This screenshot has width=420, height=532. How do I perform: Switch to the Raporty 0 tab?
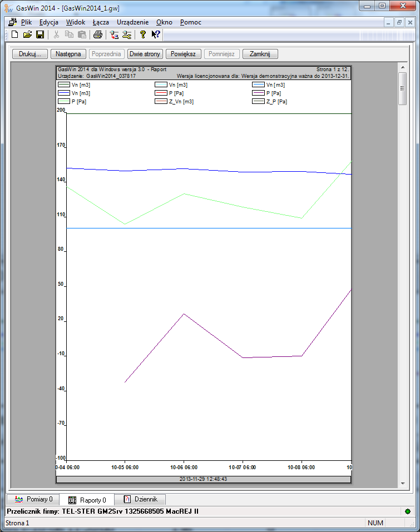(x=87, y=500)
